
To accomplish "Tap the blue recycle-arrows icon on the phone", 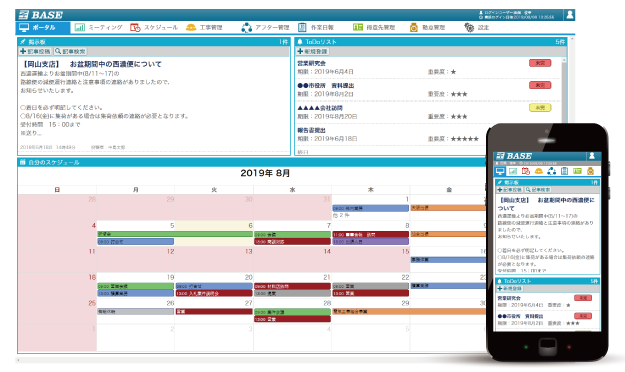I will click(x=551, y=171).
